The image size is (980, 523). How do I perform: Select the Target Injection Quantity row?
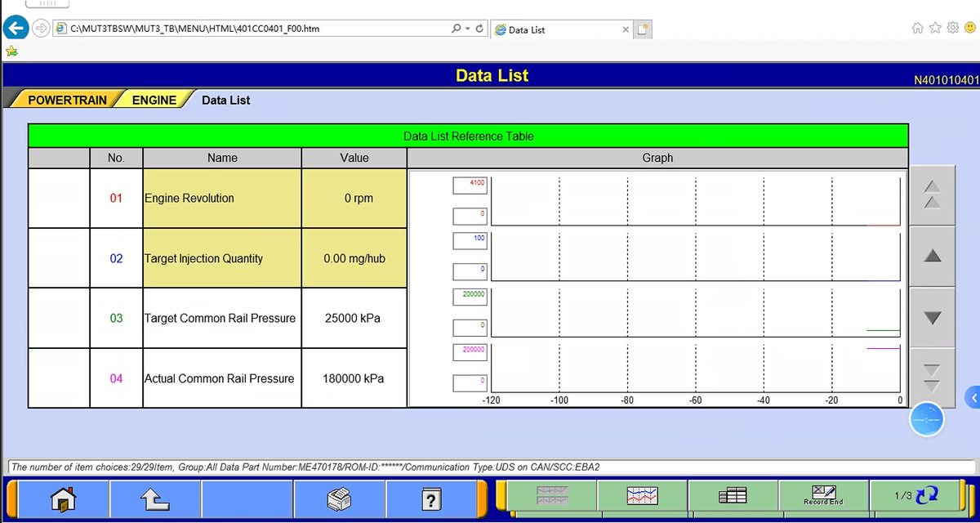pyautogui.click(x=222, y=258)
